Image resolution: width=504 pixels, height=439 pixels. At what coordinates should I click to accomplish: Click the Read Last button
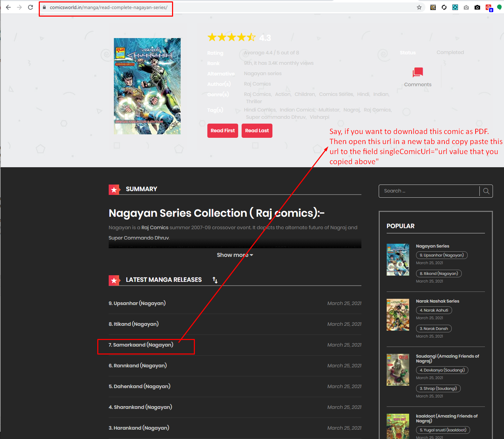click(x=257, y=131)
